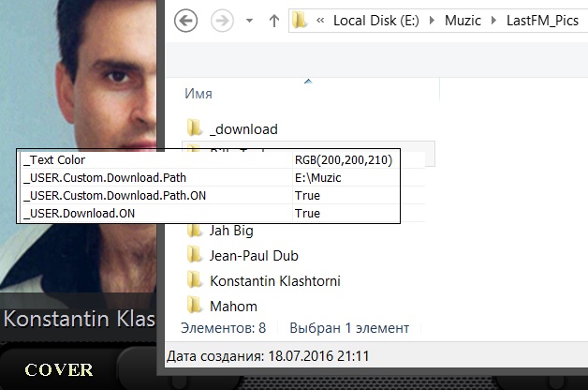The height and width of the screenshot is (390, 588).
Task: Click the Mahom folder icon
Action: (195, 306)
